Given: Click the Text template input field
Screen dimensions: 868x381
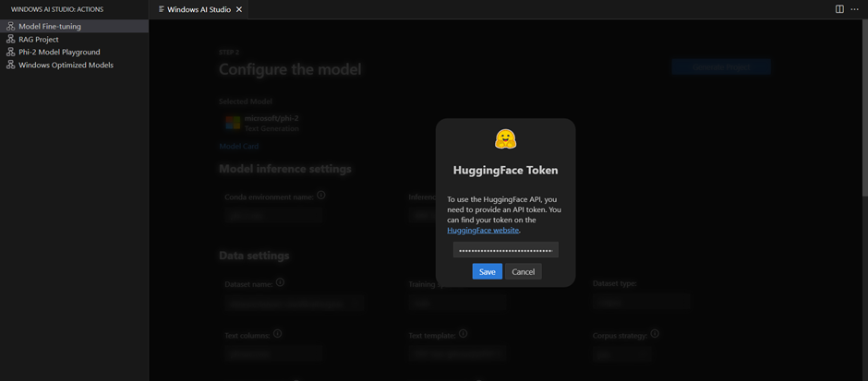Looking at the screenshot, I should (x=457, y=353).
